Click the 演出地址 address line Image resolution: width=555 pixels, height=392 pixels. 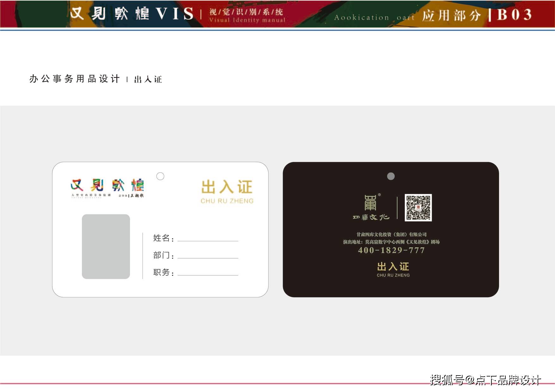391,242
